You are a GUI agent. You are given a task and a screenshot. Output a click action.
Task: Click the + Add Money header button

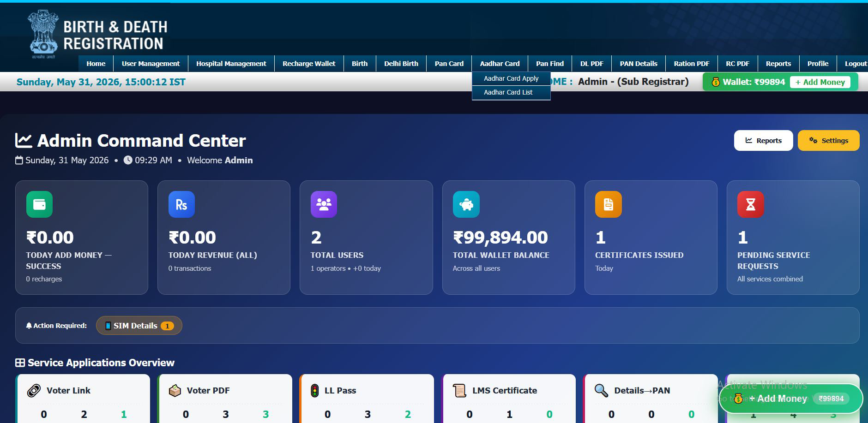[x=820, y=82]
